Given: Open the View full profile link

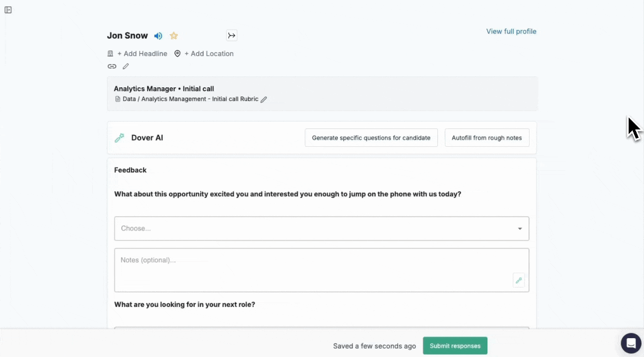Looking at the screenshot, I should (x=511, y=31).
